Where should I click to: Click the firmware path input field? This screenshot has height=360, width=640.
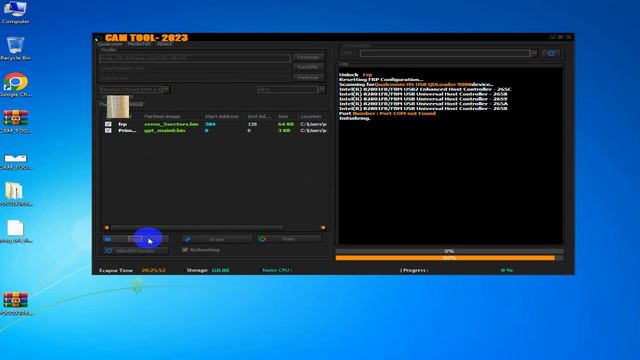click(x=195, y=58)
